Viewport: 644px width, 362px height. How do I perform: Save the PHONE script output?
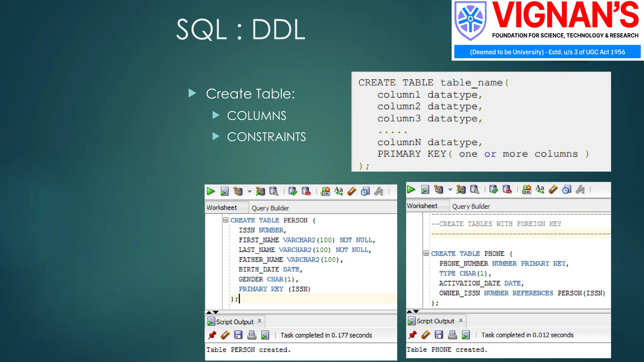(439, 335)
